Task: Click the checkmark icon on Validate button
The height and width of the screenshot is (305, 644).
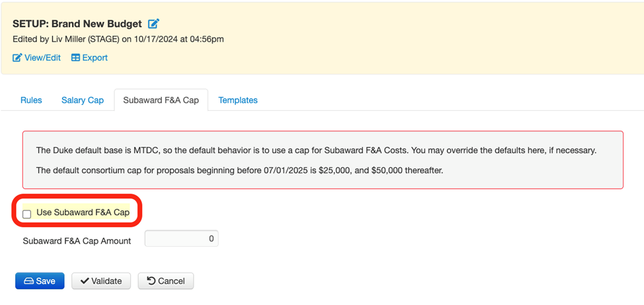Action: [x=85, y=281]
